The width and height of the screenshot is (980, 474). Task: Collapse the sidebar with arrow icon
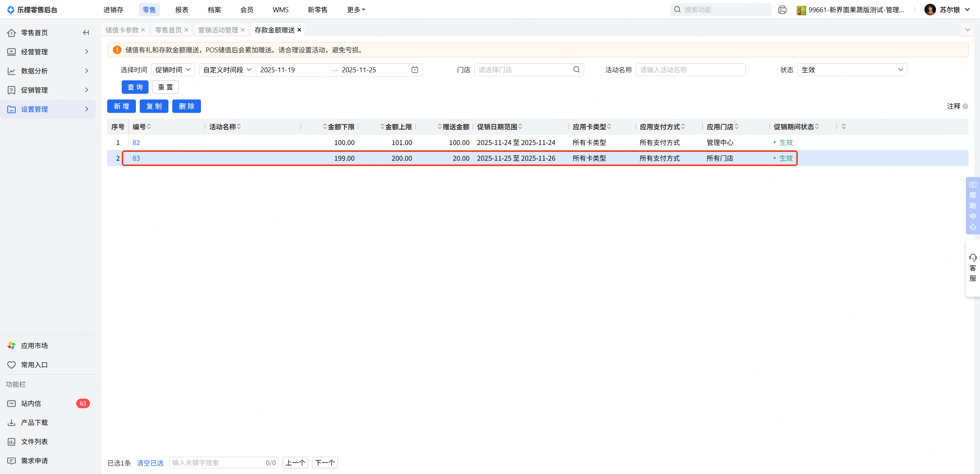coord(86,33)
